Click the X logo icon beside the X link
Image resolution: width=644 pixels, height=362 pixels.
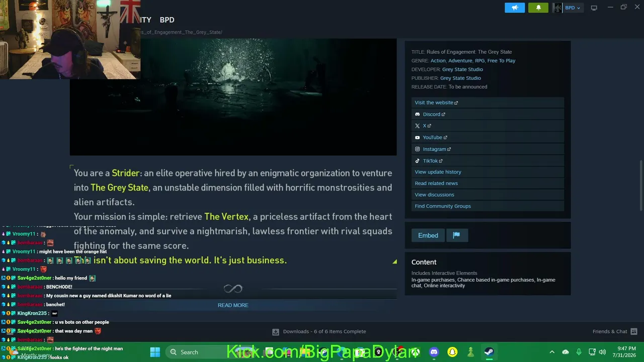[x=417, y=126]
